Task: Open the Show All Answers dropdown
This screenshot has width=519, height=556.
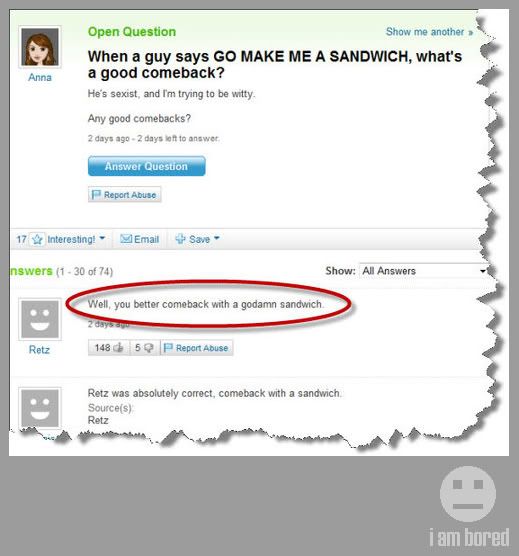Action: coord(423,271)
